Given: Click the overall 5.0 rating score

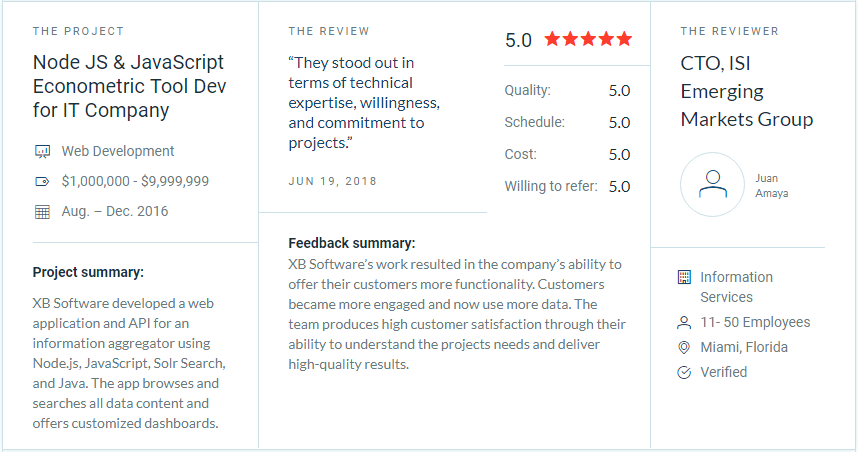Looking at the screenshot, I should 518,40.
